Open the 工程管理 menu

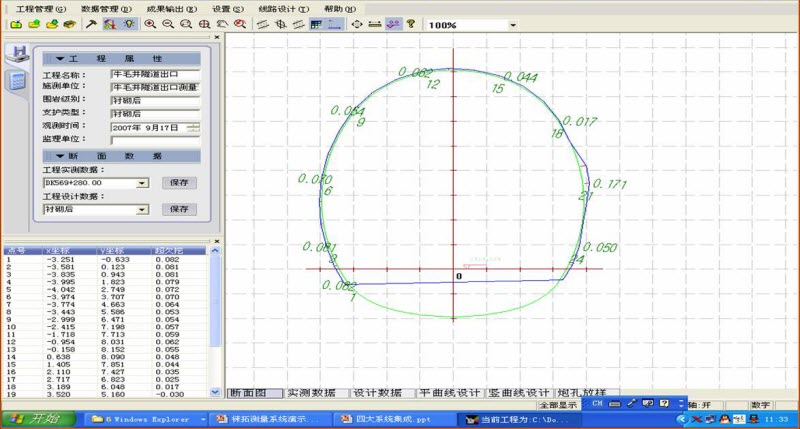(40, 8)
